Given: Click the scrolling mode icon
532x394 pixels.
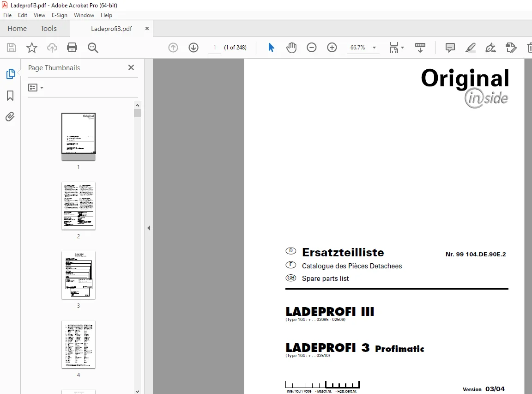Looking at the screenshot, I should coord(420,48).
